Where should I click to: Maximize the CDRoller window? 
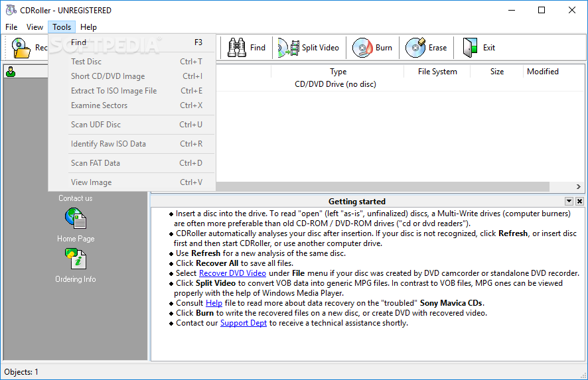point(542,10)
